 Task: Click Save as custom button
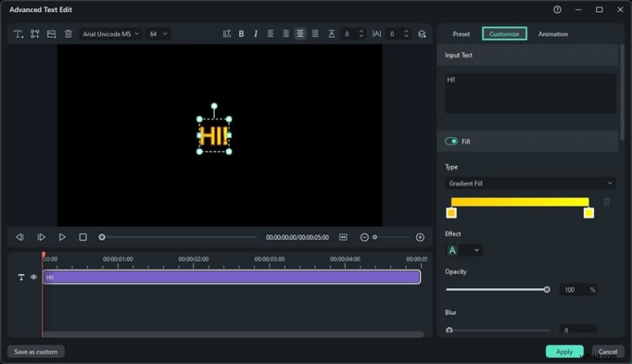(36, 351)
